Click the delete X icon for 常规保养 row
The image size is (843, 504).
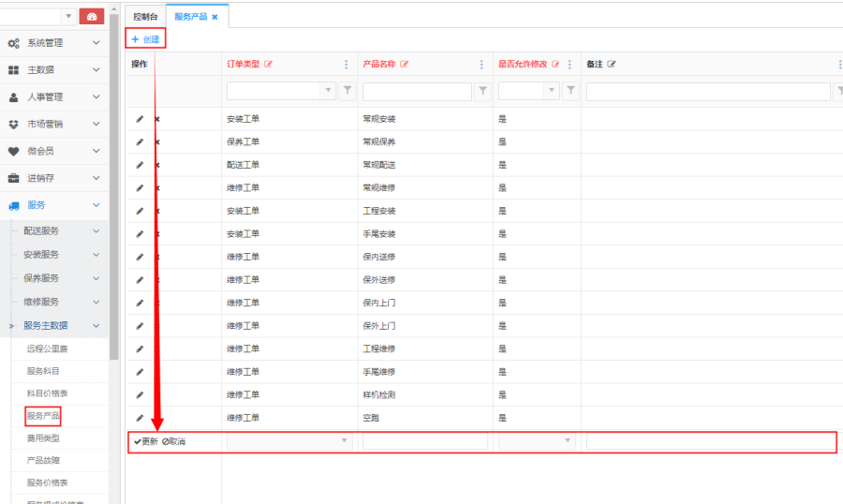point(156,142)
